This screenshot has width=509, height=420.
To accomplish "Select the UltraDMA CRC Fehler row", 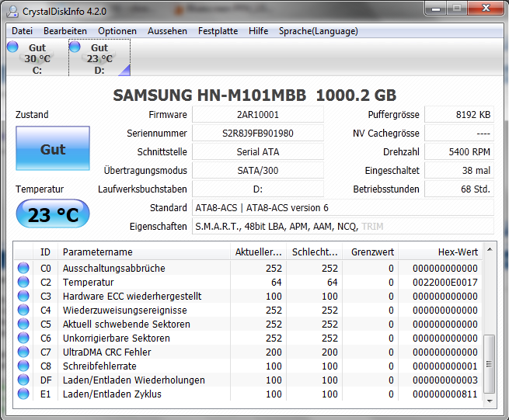I will (x=248, y=352).
